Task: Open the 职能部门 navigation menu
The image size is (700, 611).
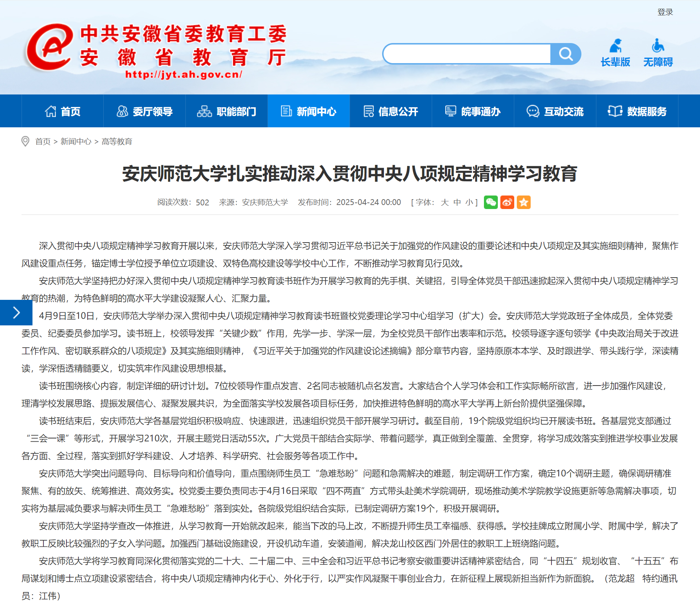Action: point(226,111)
